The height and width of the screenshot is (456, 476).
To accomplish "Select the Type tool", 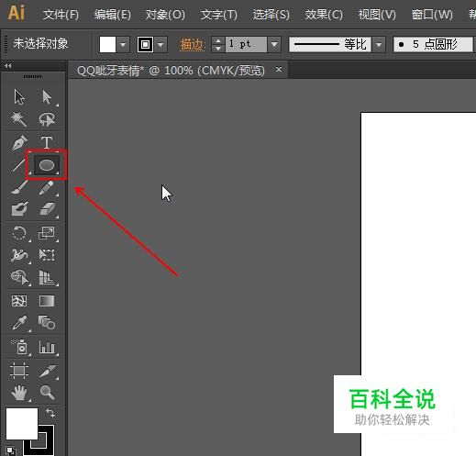I will click(x=47, y=142).
